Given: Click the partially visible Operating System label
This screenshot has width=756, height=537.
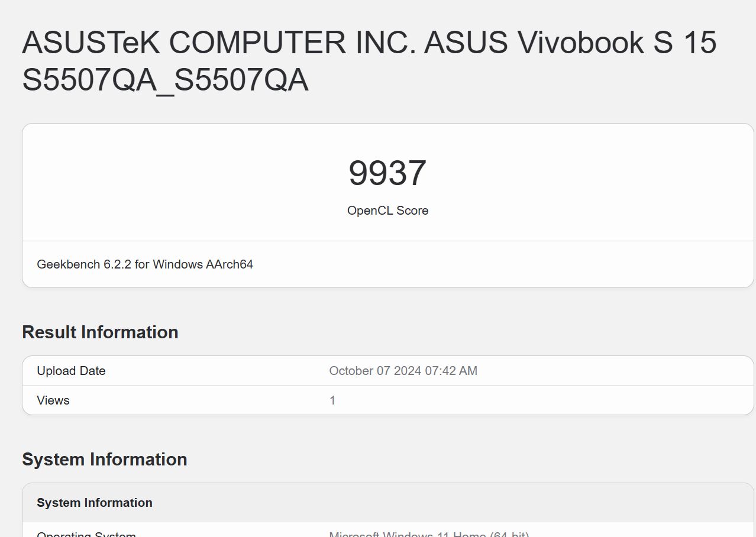Looking at the screenshot, I should (x=86, y=534).
